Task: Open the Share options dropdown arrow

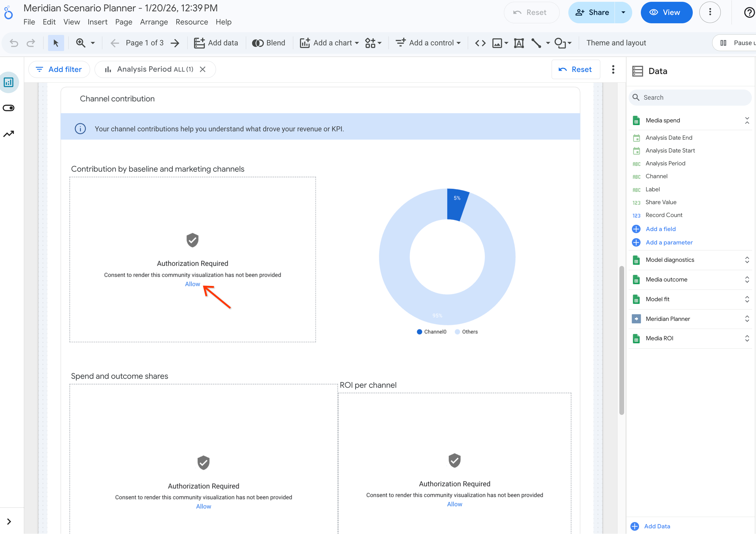Action: (x=623, y=12)
